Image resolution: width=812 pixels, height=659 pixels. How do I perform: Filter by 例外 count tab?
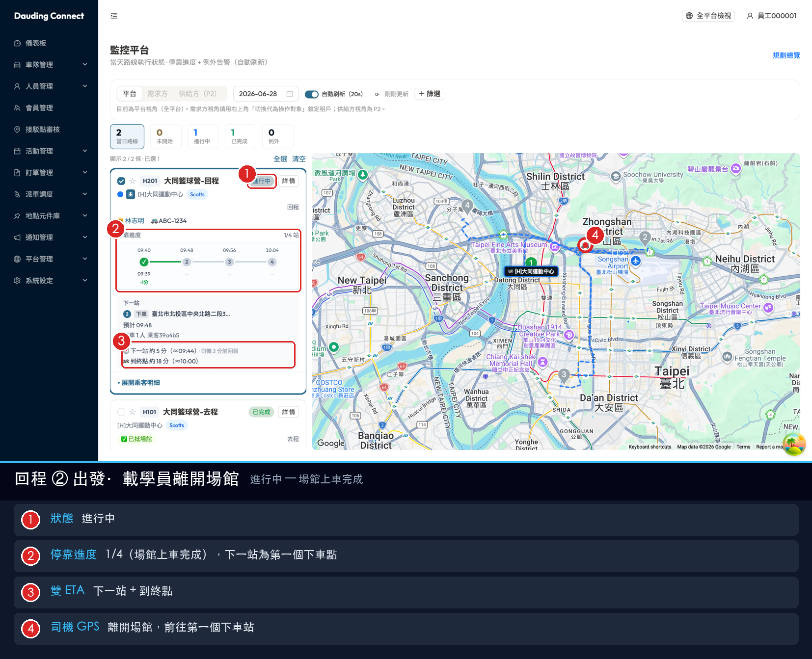(277, 136)
